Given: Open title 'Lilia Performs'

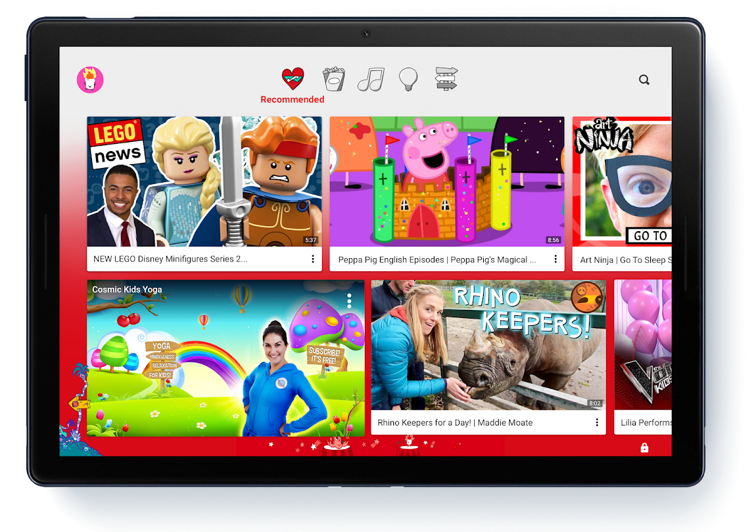Looking at the screenshot, I should pos(646,422).
